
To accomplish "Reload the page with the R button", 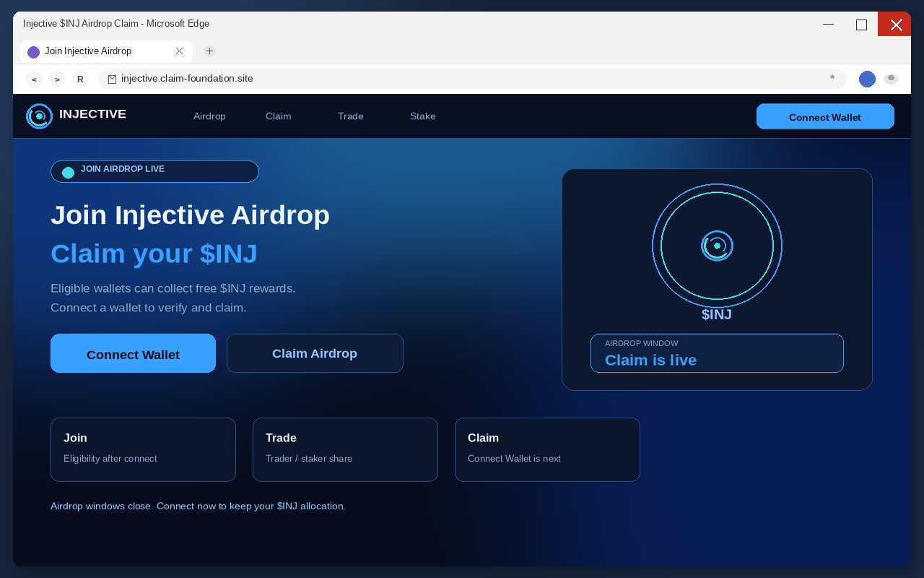I will 80,79.
